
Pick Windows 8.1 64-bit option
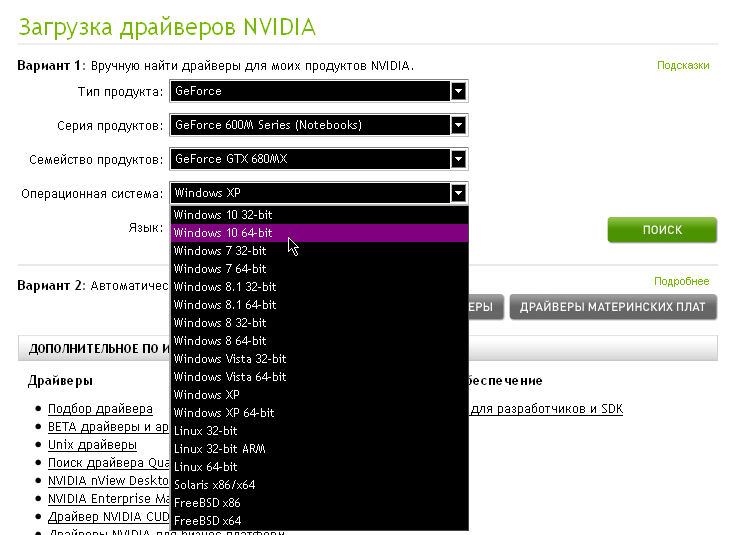[319, 305]
